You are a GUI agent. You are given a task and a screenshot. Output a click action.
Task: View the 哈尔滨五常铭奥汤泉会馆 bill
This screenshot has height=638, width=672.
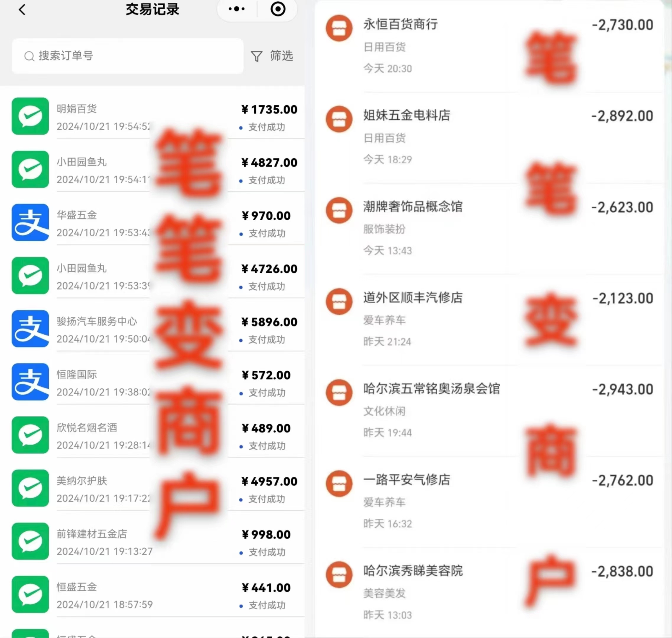pos(489,411)
